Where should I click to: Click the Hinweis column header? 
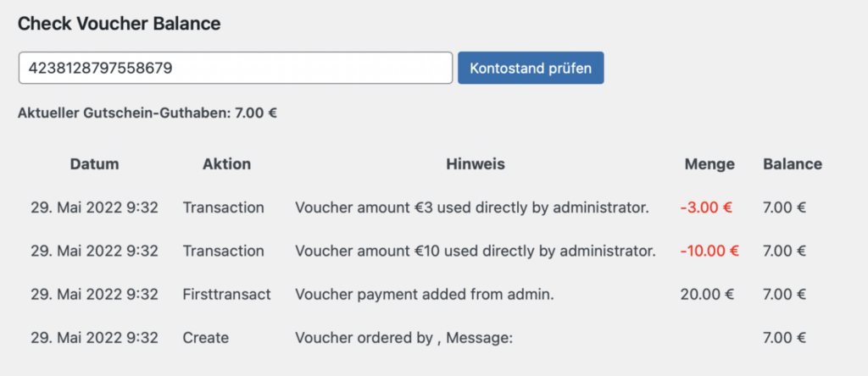(475, 163)
